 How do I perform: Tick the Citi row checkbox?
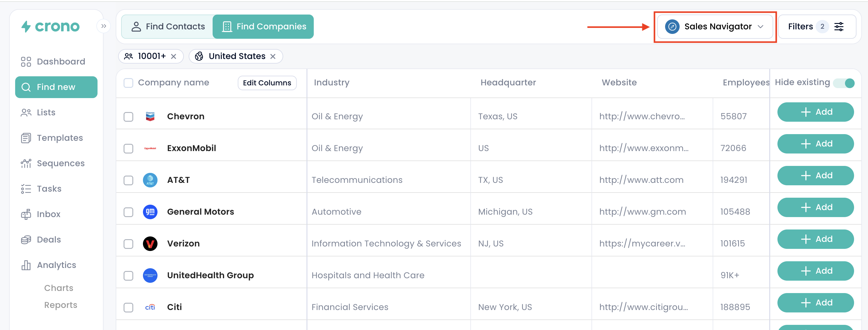(x=128, y=307)
